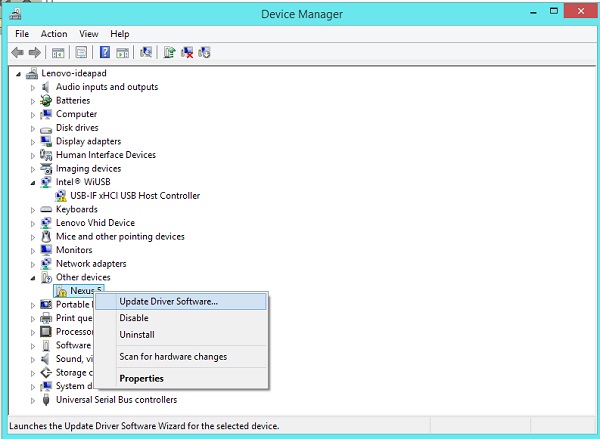Click the Batteries device category icon
600x439 pixels.
pyautogui.click(x=46, y=101)
